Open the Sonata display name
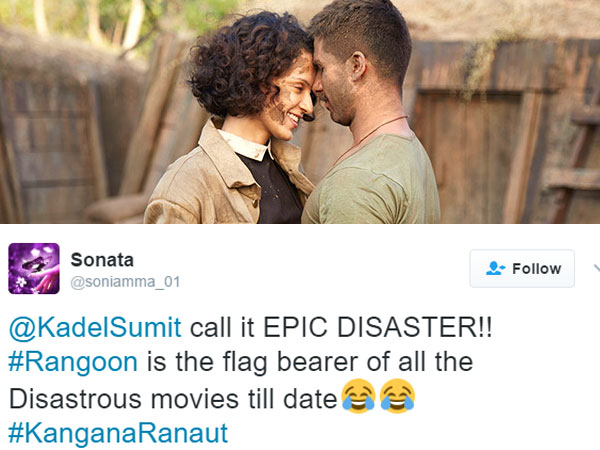 coord(102,260)
